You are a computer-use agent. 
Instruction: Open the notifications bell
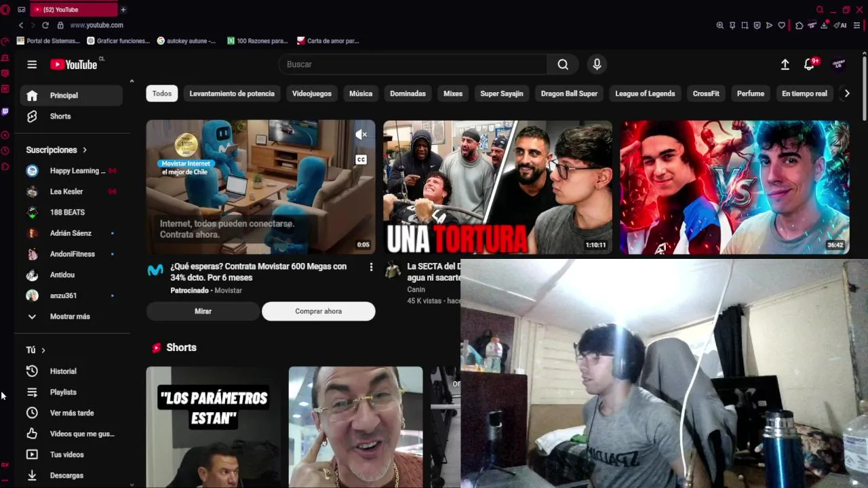pos(809,64)
